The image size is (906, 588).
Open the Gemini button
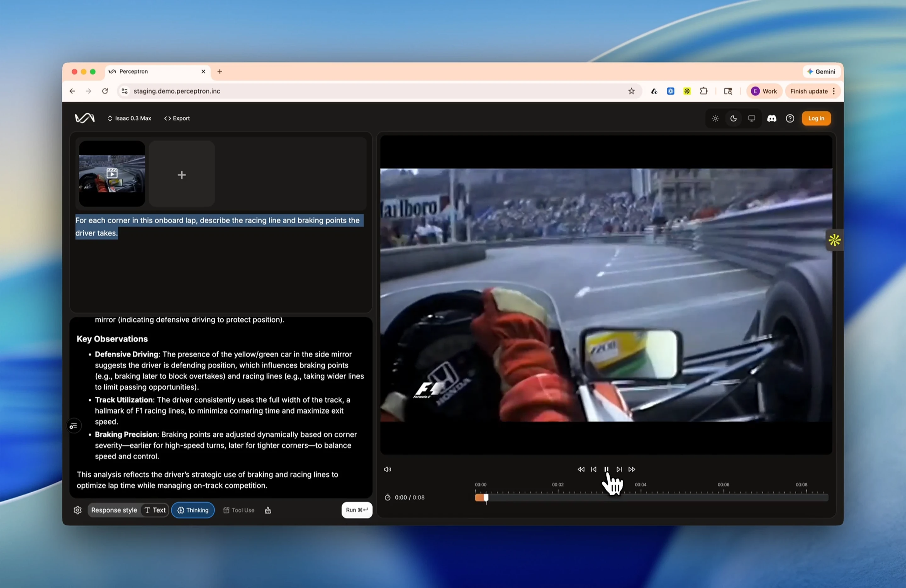coord(821,71)
